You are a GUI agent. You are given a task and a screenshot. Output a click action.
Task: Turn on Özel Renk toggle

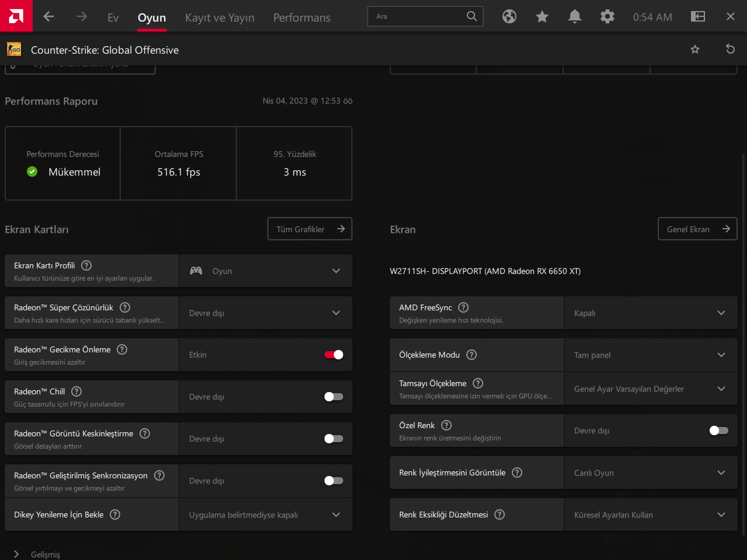point(718,430)
